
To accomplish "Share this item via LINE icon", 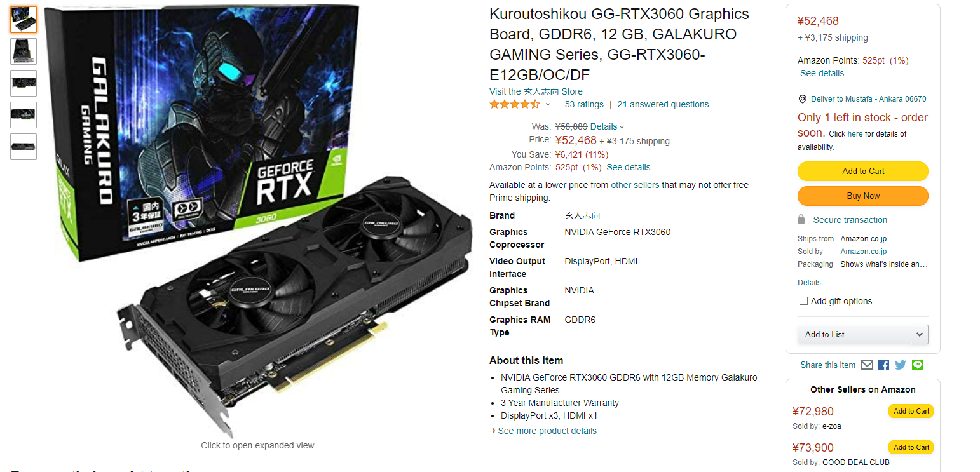I will coord(917,365).
